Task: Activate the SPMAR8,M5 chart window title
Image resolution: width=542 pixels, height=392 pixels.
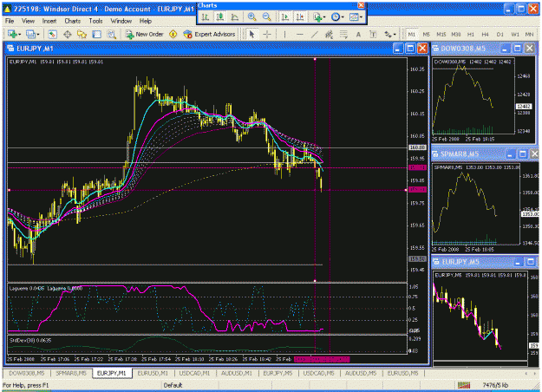Action: coord(460,154)
